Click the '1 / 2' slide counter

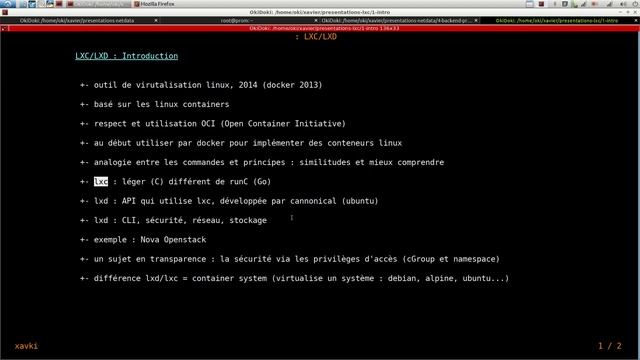610,346
